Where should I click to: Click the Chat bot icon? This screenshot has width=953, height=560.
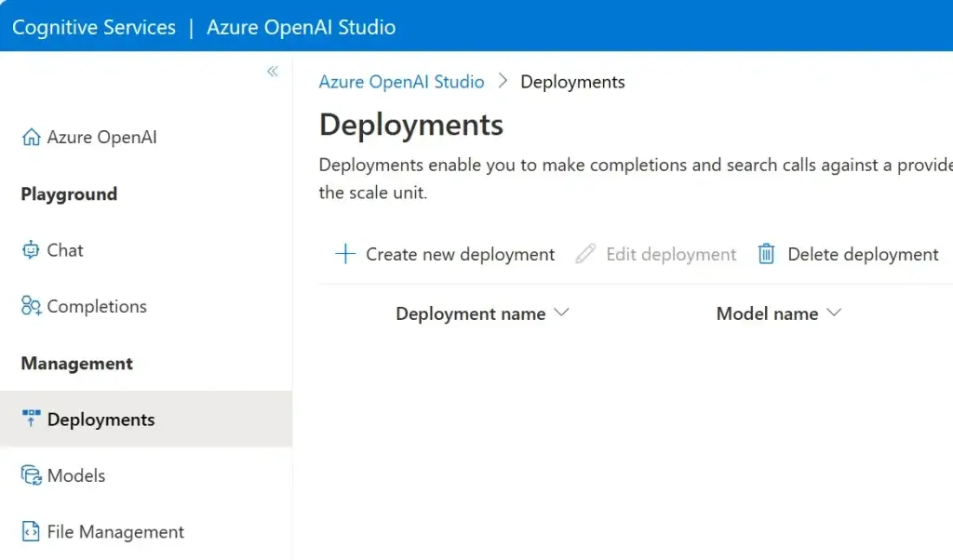(31, 249)
